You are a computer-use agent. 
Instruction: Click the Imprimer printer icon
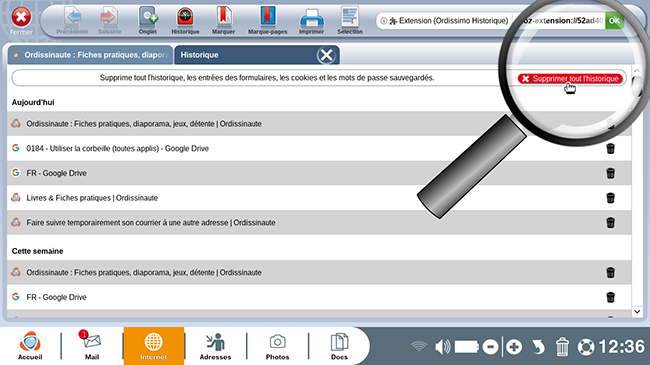(x=311, y=20)
